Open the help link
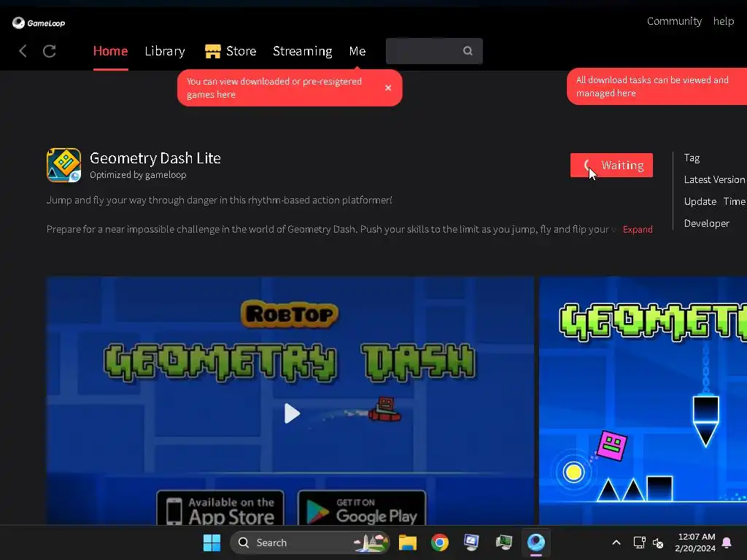Screen dimensions: 747x560 pyautogui.click(x=723, y=21)
